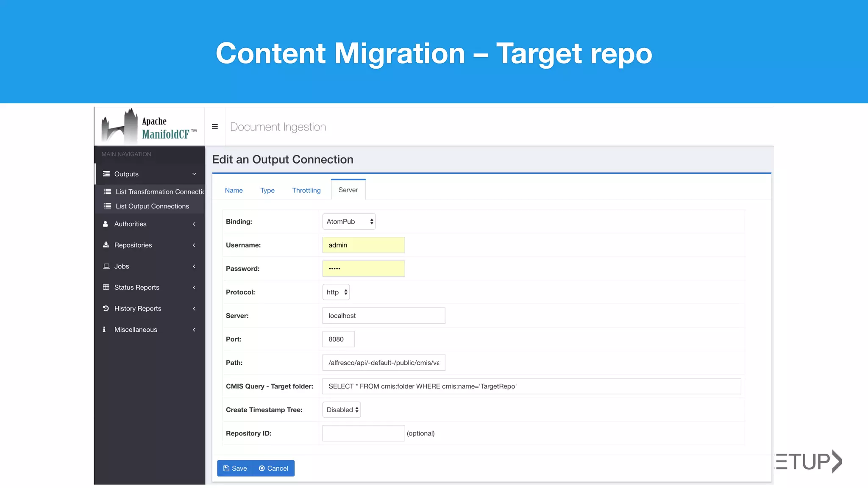Click the Apache ManifoldCF logo
868x488 pixels.
[x=149, y=127]
